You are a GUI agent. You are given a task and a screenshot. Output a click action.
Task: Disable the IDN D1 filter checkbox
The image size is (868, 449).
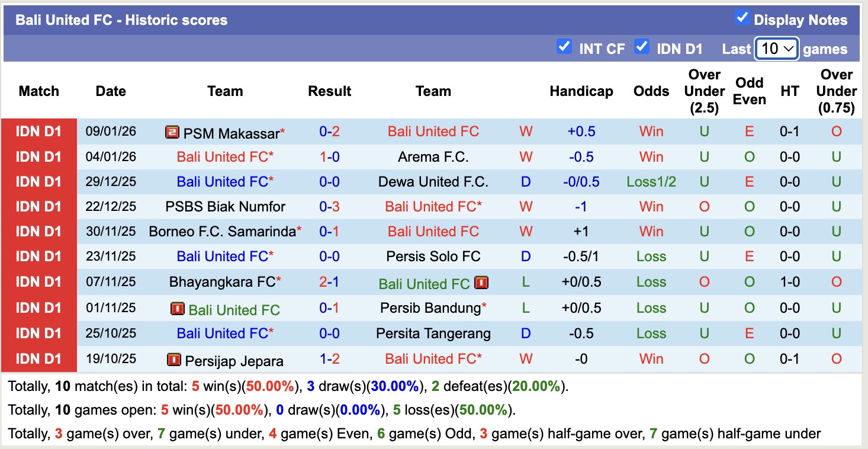coord(642,46)
